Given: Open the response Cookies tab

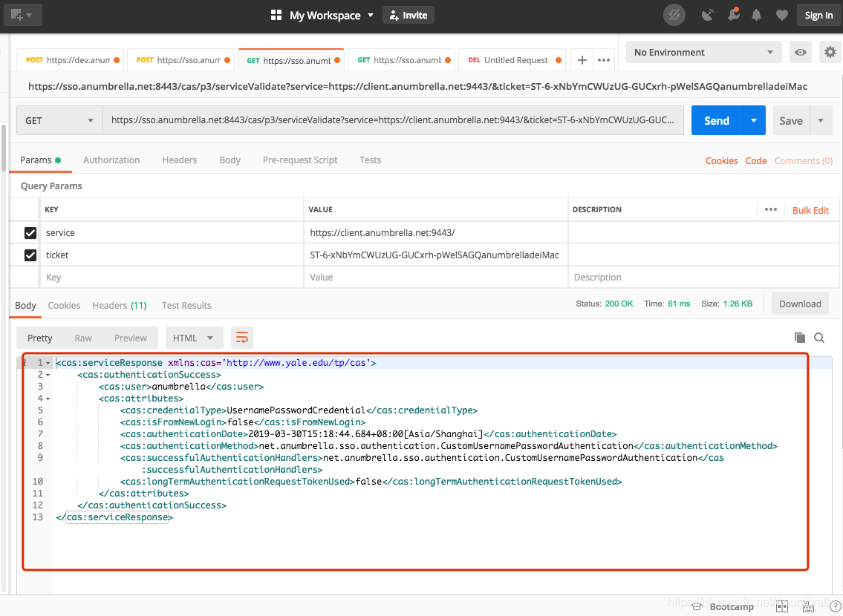Looking at the screenshot, I should (x=64, y=306).
